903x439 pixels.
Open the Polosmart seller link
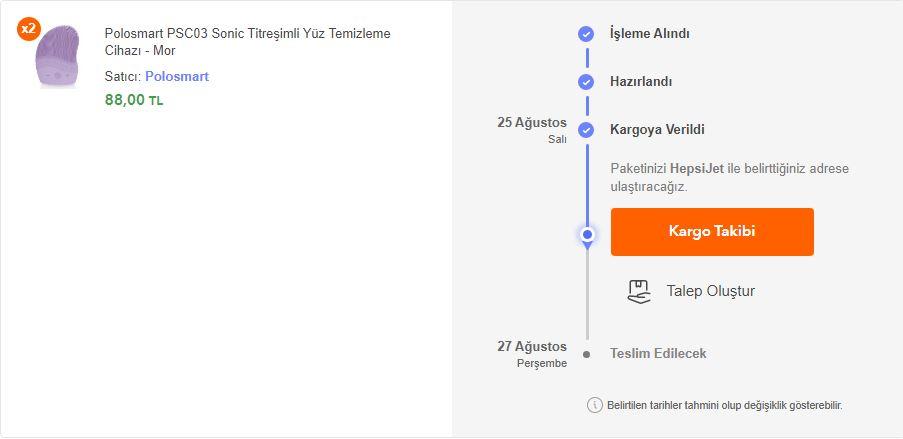click(x=177, y=77)
